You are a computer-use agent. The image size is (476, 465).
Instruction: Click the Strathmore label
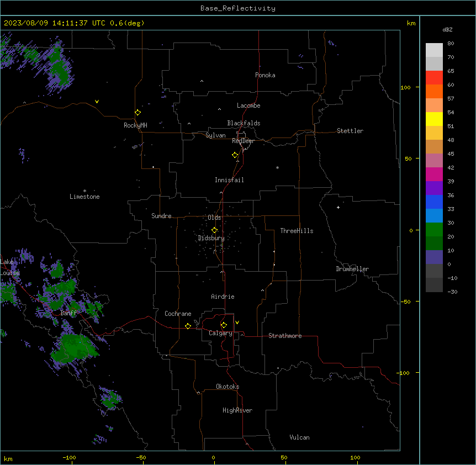pyautogui.click(x=285, y=336)
